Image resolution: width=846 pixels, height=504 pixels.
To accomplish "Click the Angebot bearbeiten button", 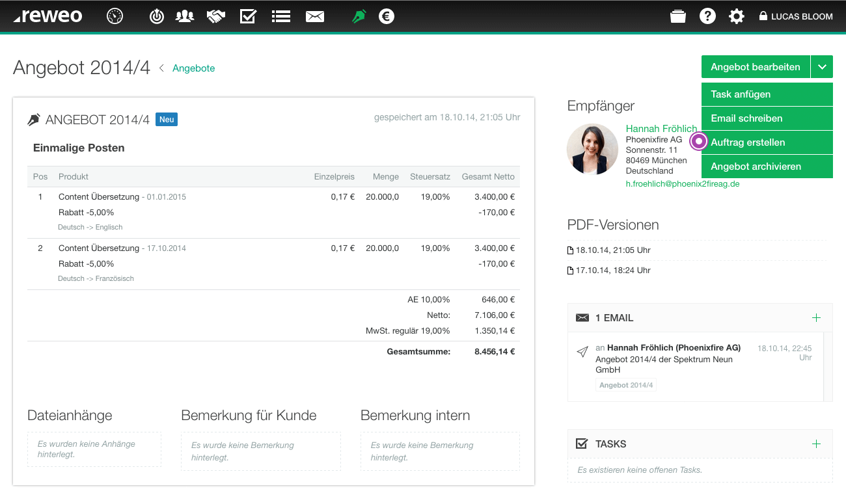I will tap(756, 67).
